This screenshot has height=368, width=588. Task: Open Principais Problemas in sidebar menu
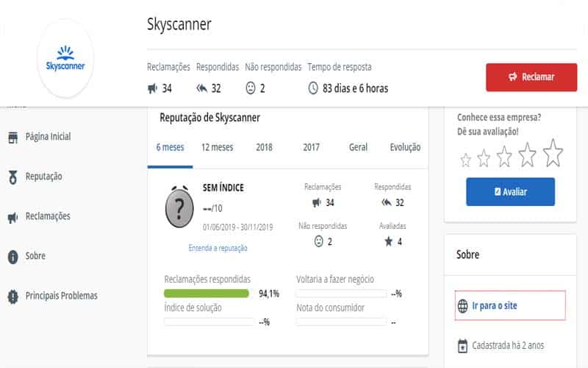(x=62, y=296)
